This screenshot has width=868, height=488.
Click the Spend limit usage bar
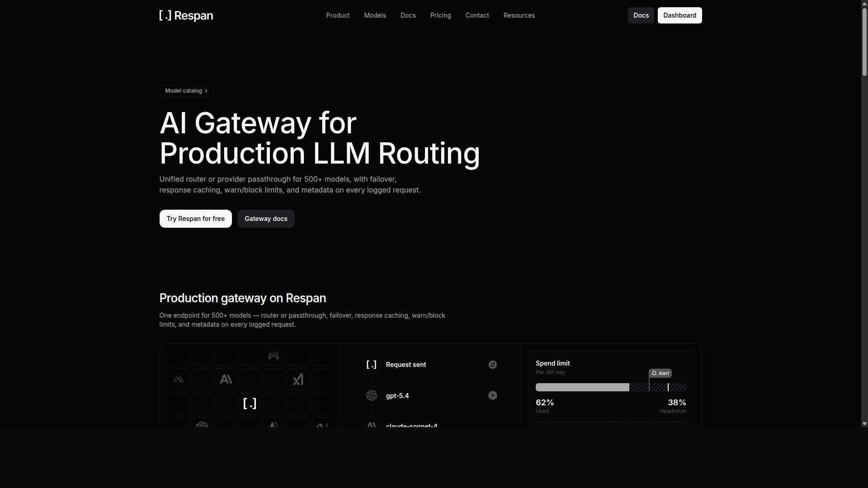[611, 387]
